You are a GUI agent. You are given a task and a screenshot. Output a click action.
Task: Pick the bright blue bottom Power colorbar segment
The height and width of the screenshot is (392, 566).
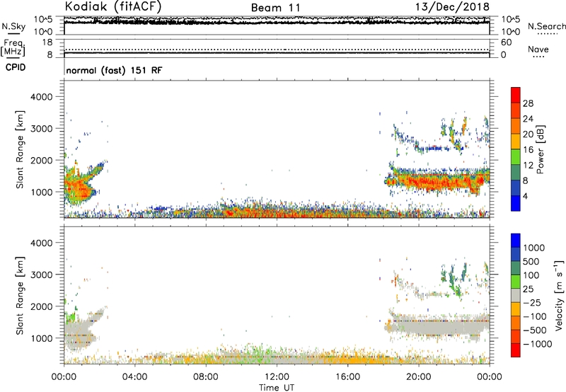tap(516, 203)
